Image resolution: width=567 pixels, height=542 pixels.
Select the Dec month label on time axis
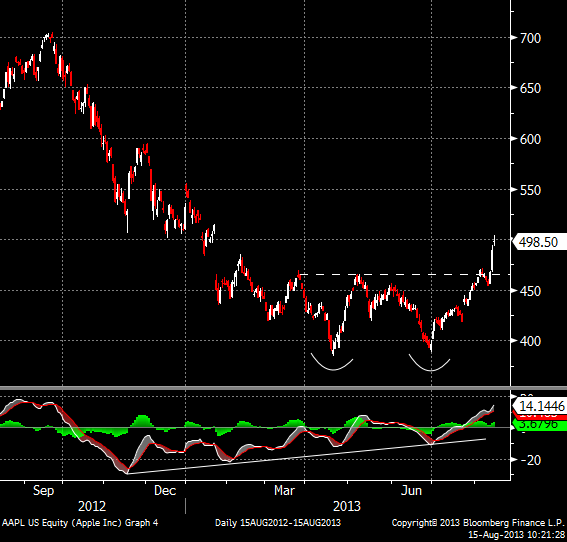[x=165, y=491]
